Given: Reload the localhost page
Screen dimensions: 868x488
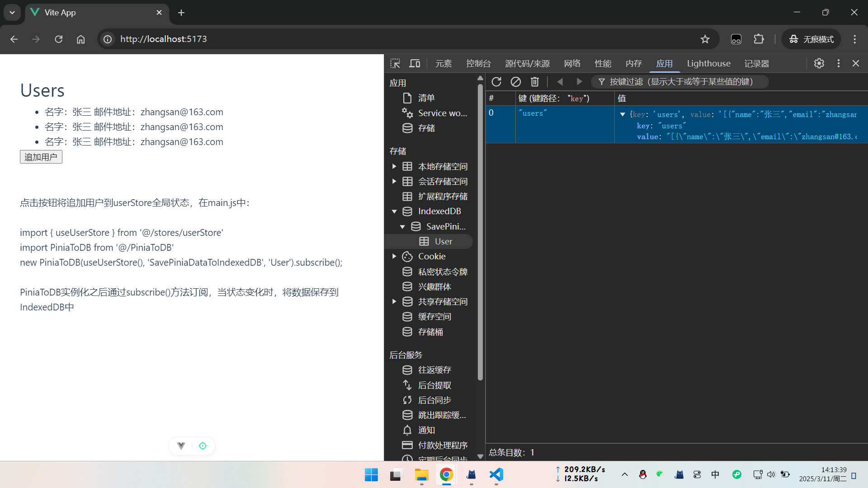Looking at the screenshot, I should point(58,39).
